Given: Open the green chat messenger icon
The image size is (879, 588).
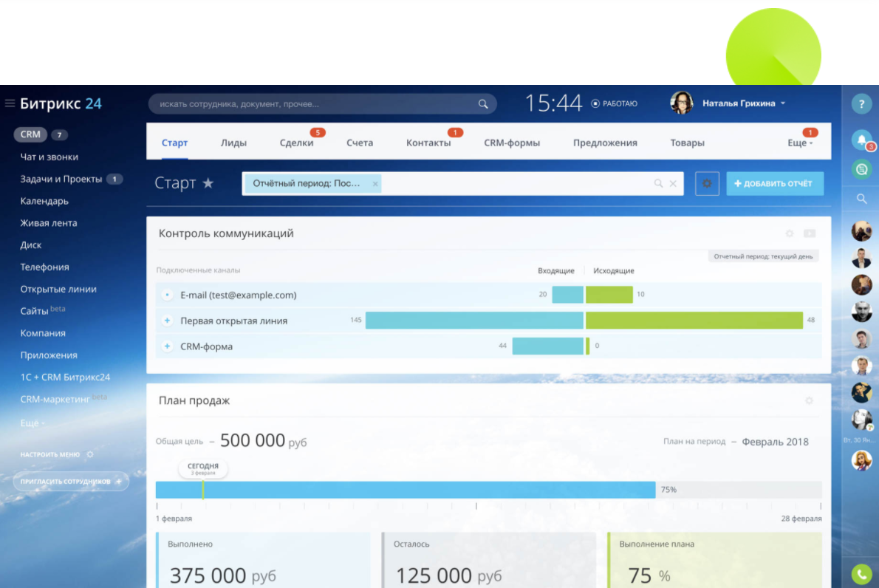Looking at the screenshot, I should tap(861, 169).
